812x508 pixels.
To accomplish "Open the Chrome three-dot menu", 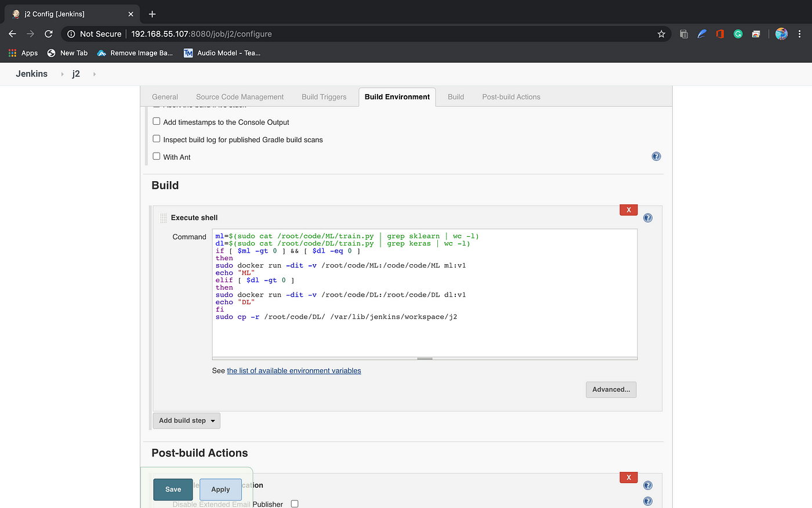I will tap(800, 34).
